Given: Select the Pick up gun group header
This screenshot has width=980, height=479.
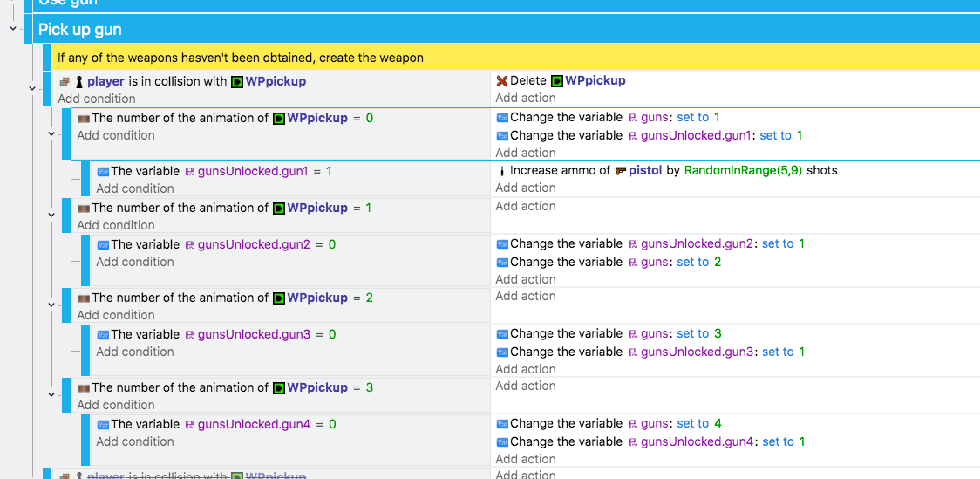Looking at the screenshot, I should [506, 30].
